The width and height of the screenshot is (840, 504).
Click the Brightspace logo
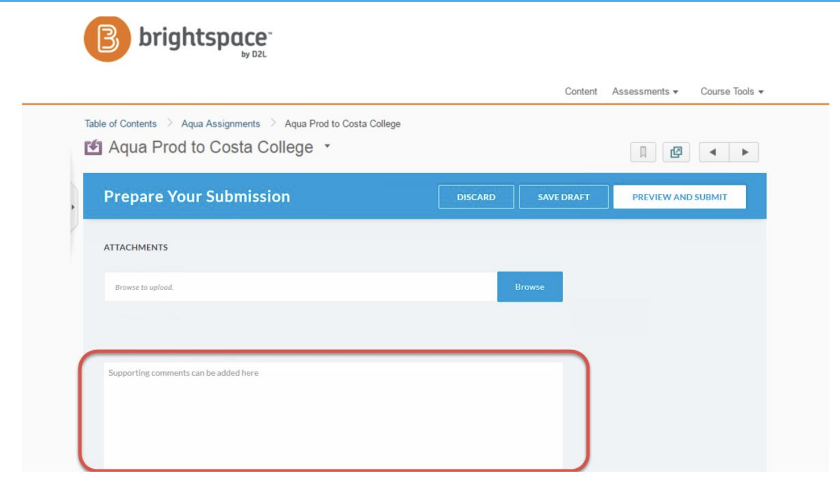(x=177, y=39)
